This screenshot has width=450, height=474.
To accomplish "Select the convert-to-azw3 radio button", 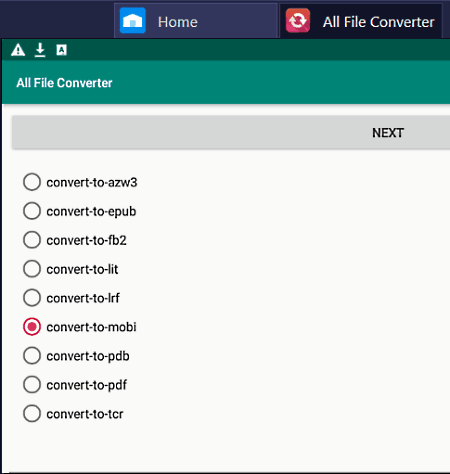I will coord(32,182).
